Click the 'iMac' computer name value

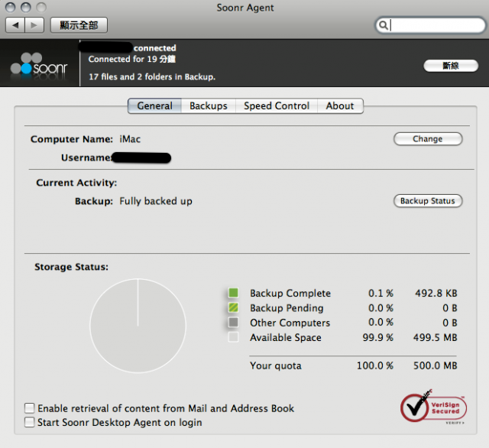point(130,139)
